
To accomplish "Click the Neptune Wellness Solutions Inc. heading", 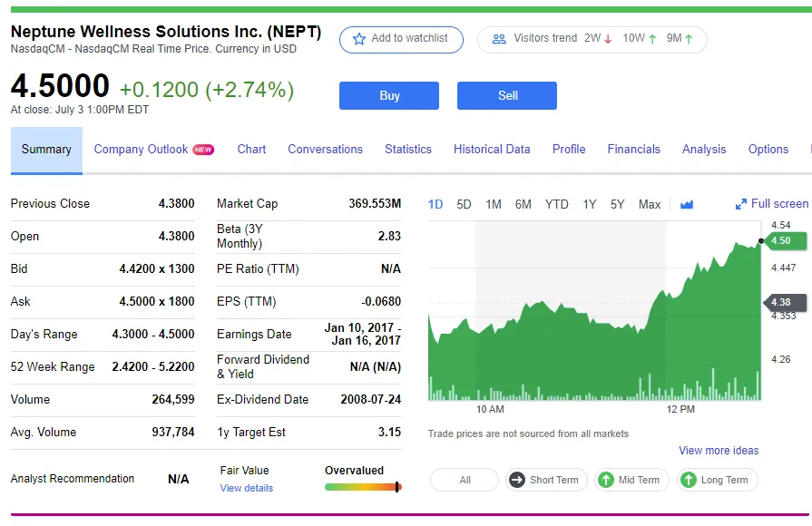I will point(166,32).
